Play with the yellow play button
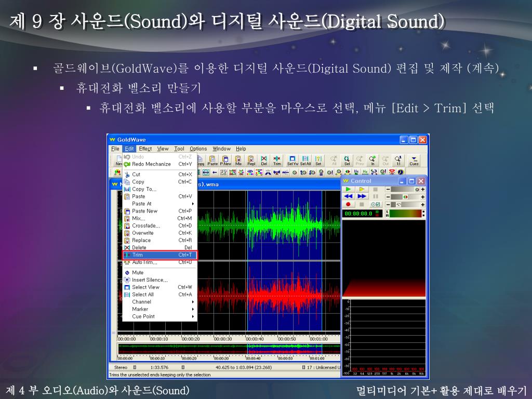This screenshot has height=399, width=532. [x=362, y=189]
